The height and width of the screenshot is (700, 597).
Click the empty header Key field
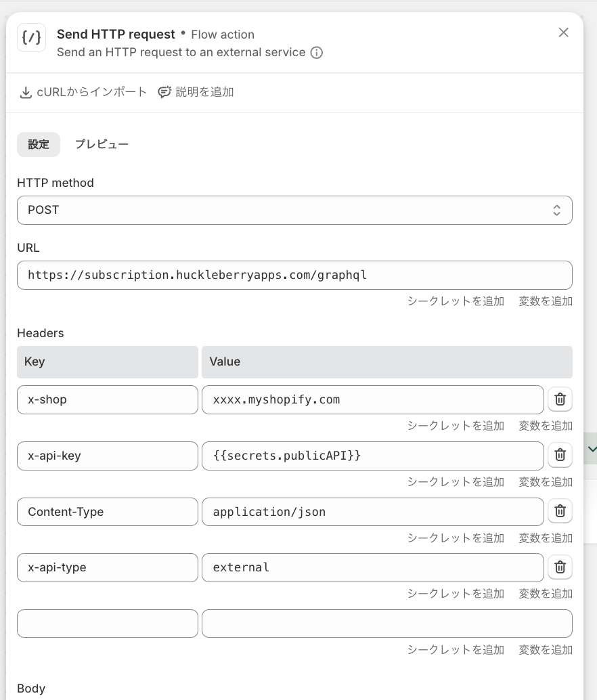point(107,624)
